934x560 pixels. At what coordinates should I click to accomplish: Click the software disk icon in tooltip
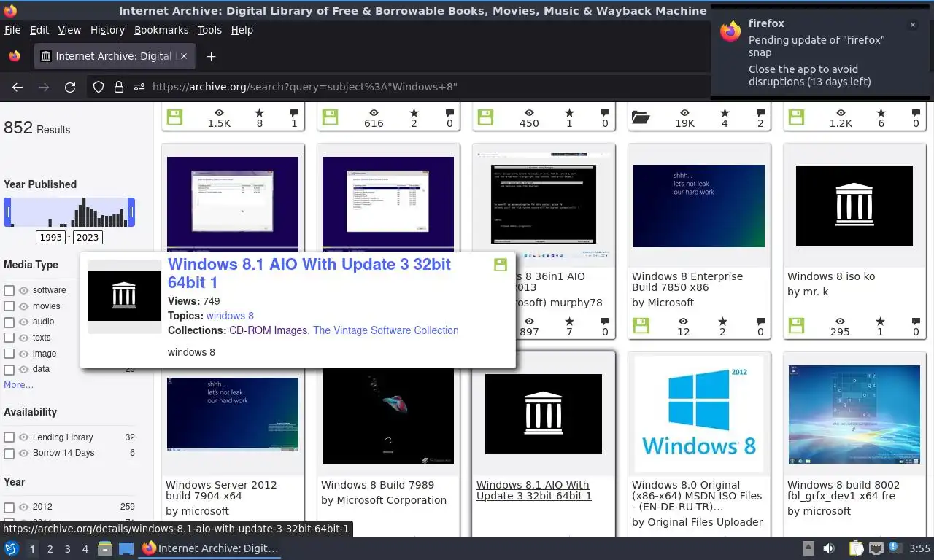501,265
